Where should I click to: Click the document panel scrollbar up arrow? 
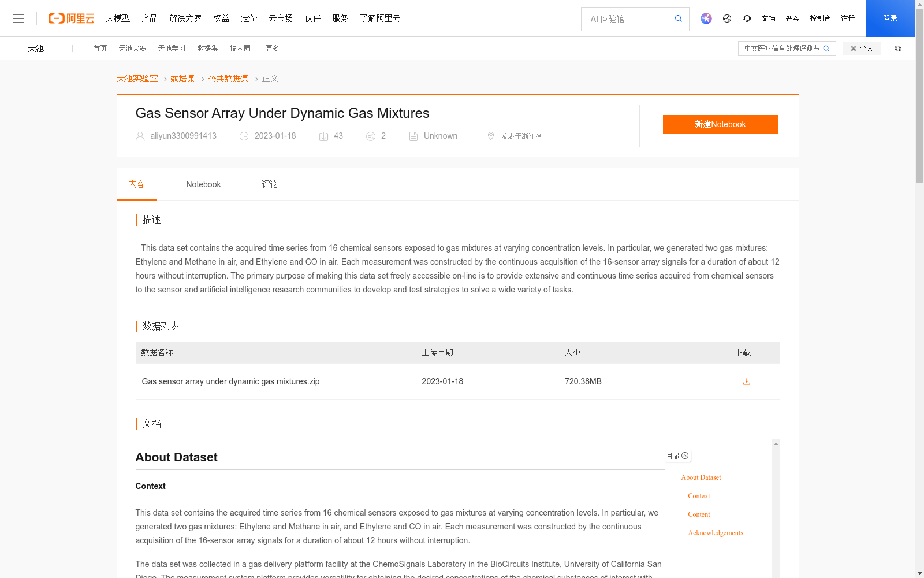click(x=776, y=444)
